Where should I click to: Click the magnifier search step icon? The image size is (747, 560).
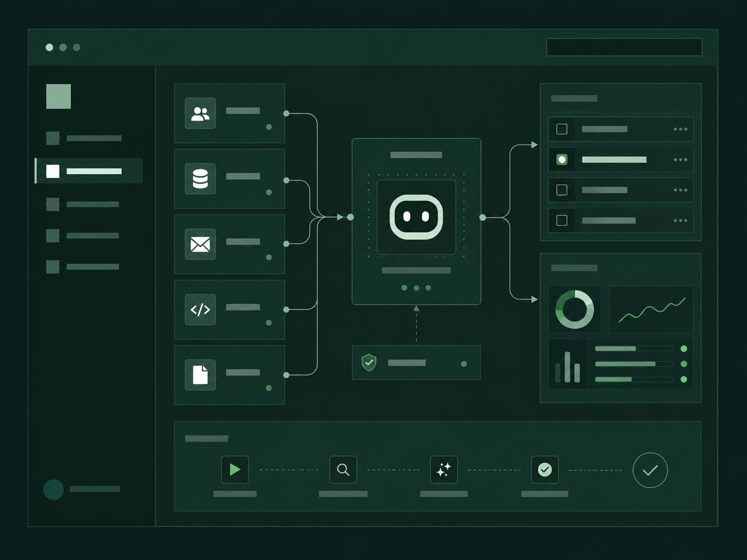343,469
